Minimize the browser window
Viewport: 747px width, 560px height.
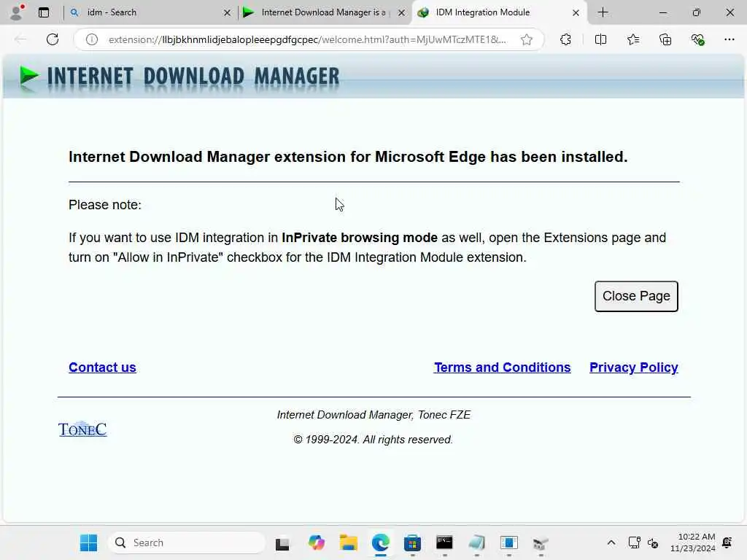pyautogui.click(x=662, y=12)
